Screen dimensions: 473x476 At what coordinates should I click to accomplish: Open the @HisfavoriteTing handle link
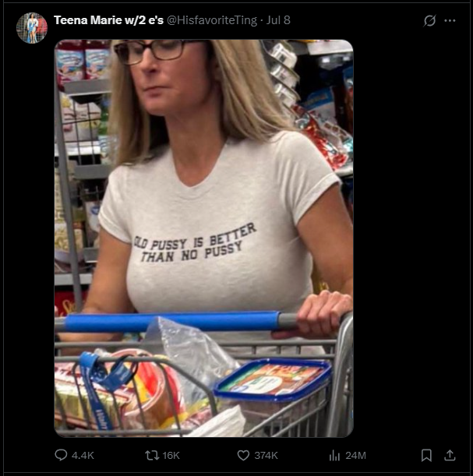[x=212, y=20]
